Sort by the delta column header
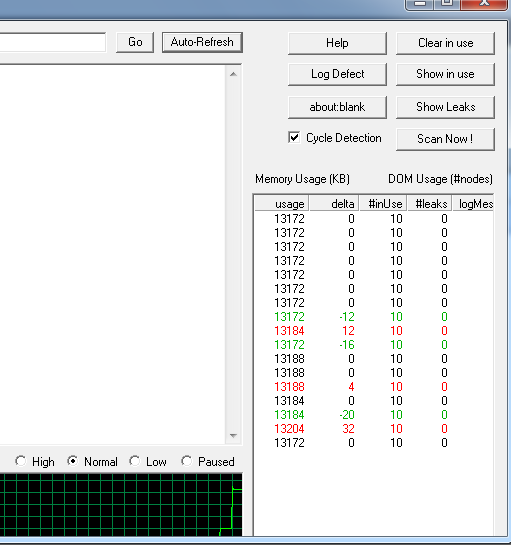Screen dimensions: 511x545 tap(334, 204)
